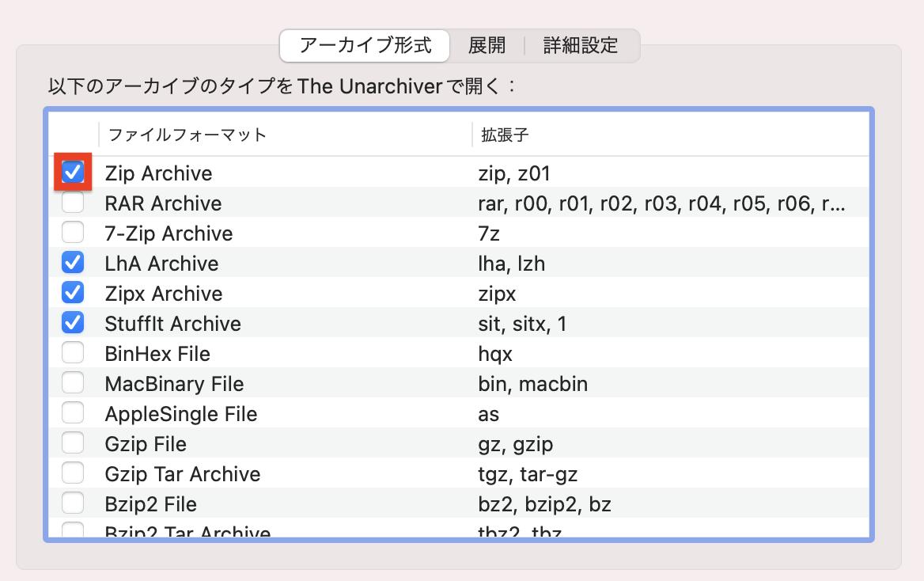
Task: Click the 'bin, macbin' extension cell
Action: tap(533, 384)
